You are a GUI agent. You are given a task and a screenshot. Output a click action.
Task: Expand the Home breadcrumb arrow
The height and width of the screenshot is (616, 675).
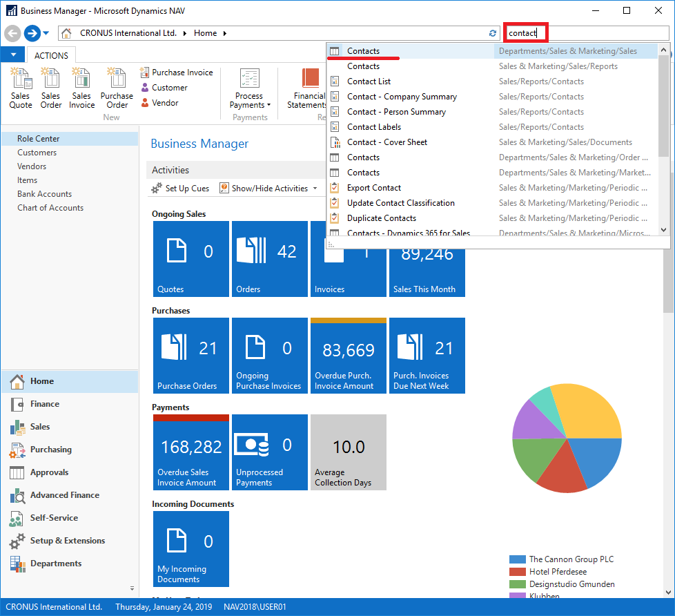coord(225,33)
